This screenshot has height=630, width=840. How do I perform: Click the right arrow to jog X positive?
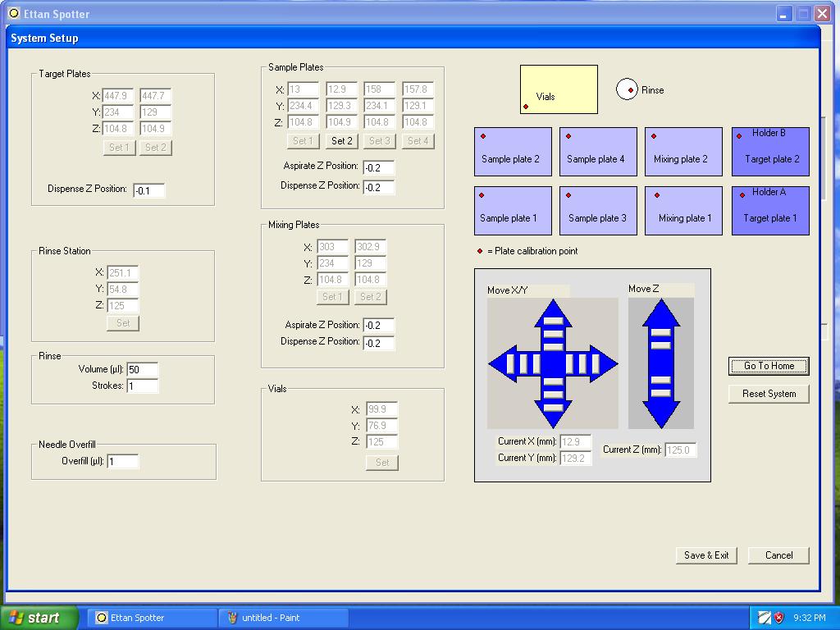point(597,365)
